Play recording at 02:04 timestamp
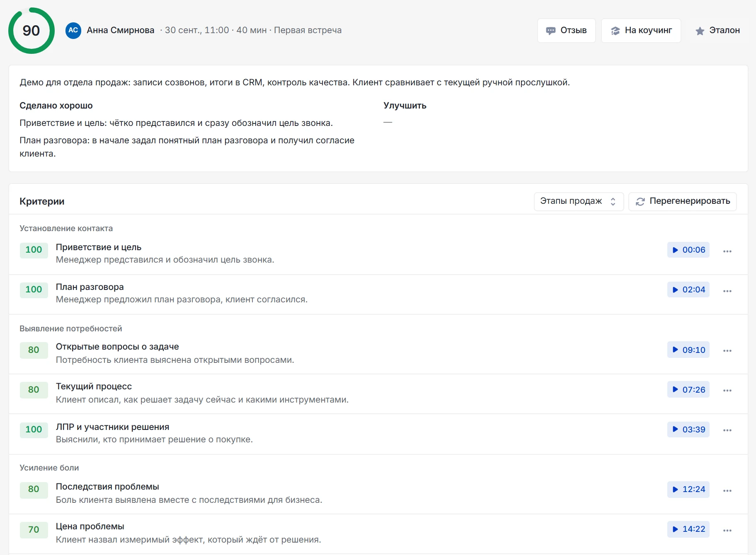Image resolution: width=756 pixels, height=555 pixels. tap(688, 290)
